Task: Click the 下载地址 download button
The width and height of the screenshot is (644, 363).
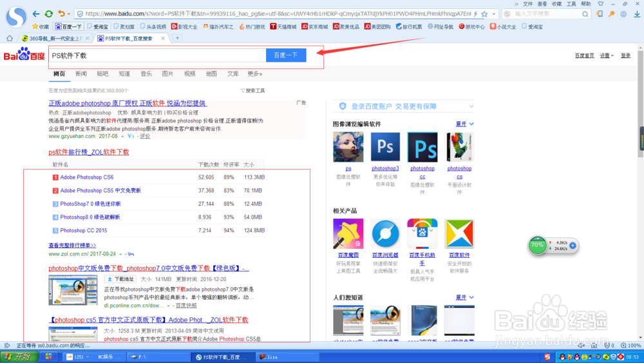Action: (x=121, y=279)
